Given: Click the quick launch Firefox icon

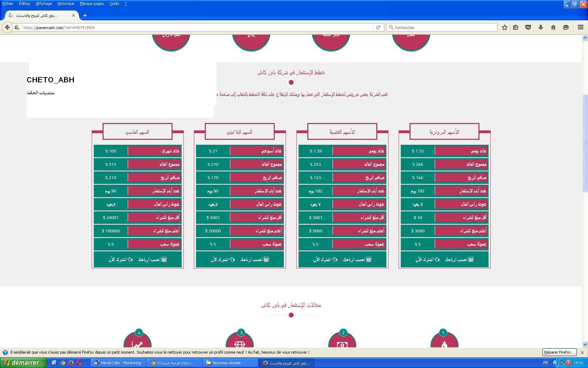Looking at the screenshot, I should 71,363.
